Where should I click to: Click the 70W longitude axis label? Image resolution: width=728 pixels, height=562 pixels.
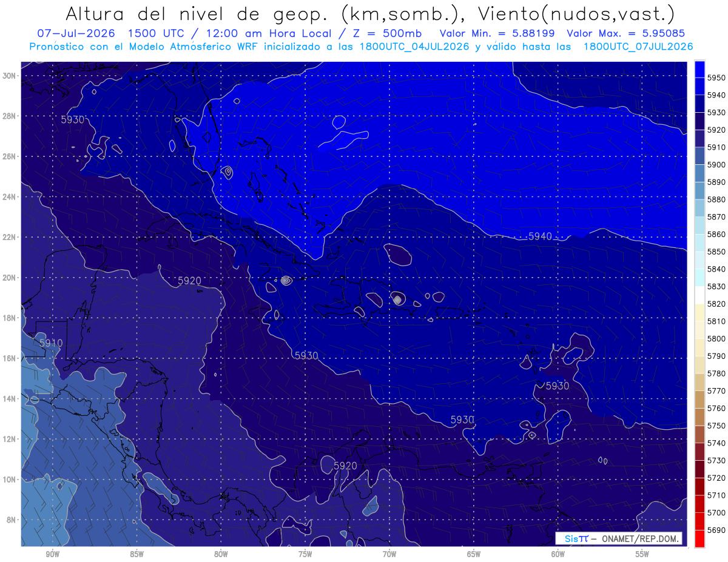(389, 554)
